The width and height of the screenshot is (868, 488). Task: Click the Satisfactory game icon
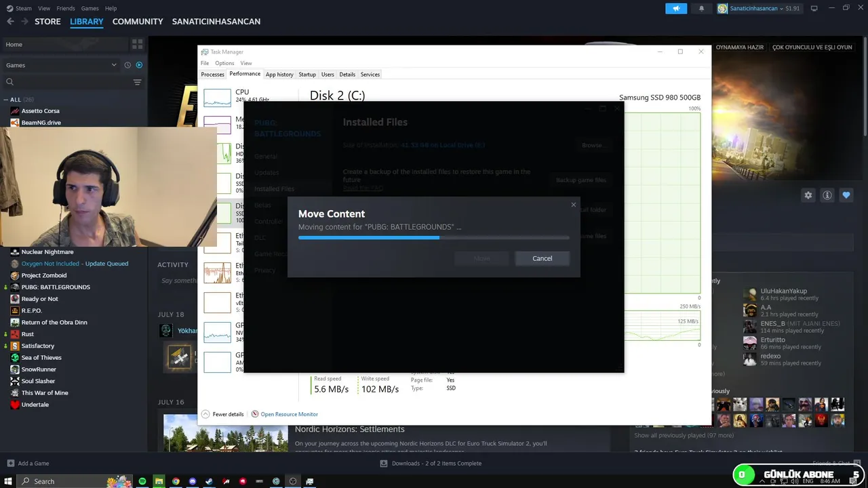tap(15, 346)
